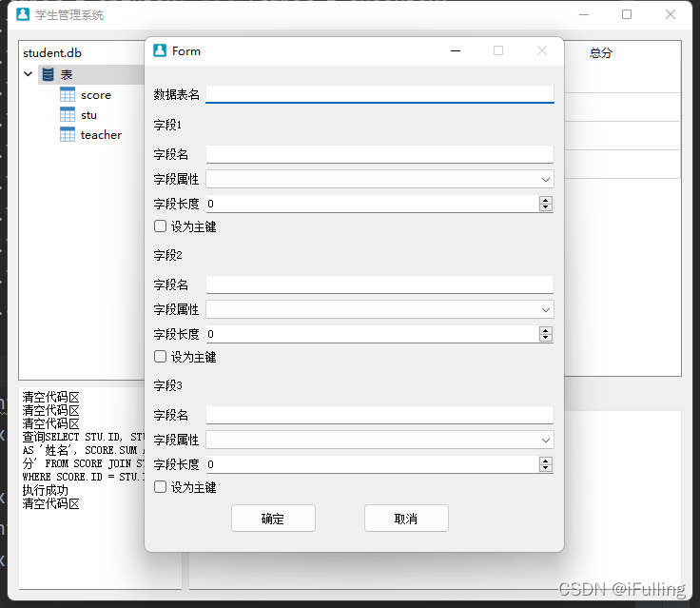Viewport: 700px width, 608px height.
Task: Click 执行成功 line in log
Action: (45, 490)
